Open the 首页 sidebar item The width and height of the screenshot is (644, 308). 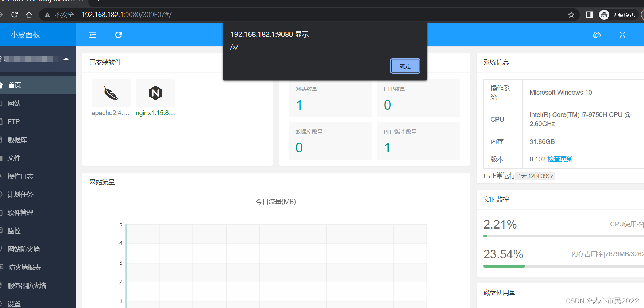[x=38, y=85]
